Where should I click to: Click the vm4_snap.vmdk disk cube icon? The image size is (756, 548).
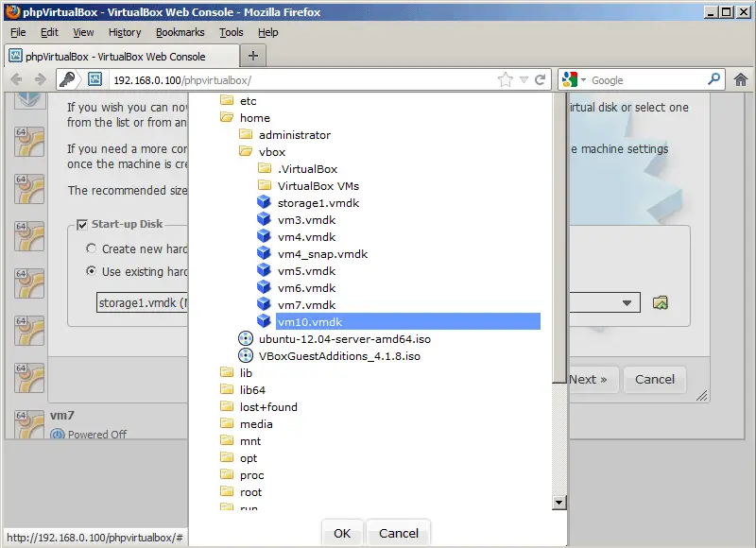pos(264,253)
